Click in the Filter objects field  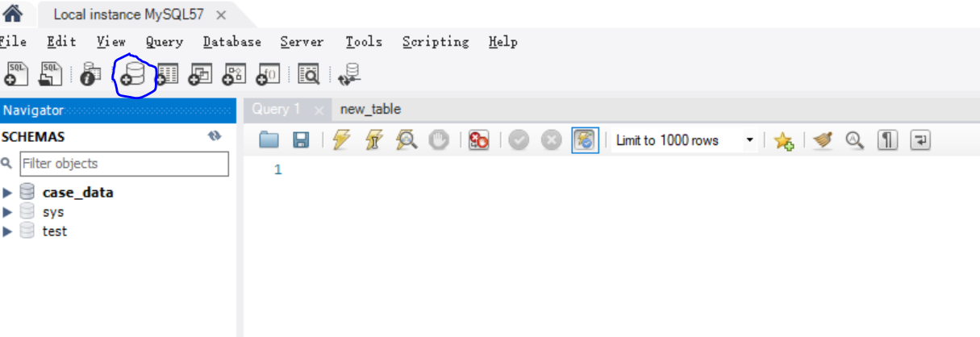point(124,164)
